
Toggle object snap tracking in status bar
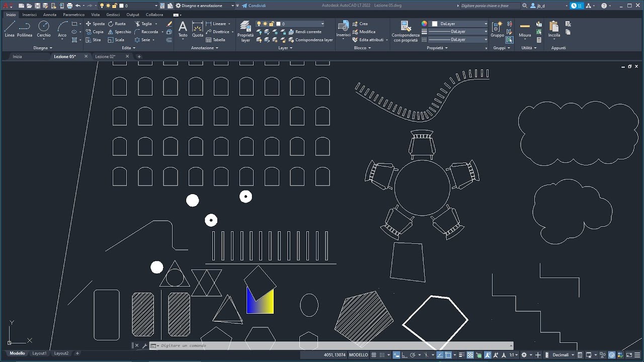440,355
